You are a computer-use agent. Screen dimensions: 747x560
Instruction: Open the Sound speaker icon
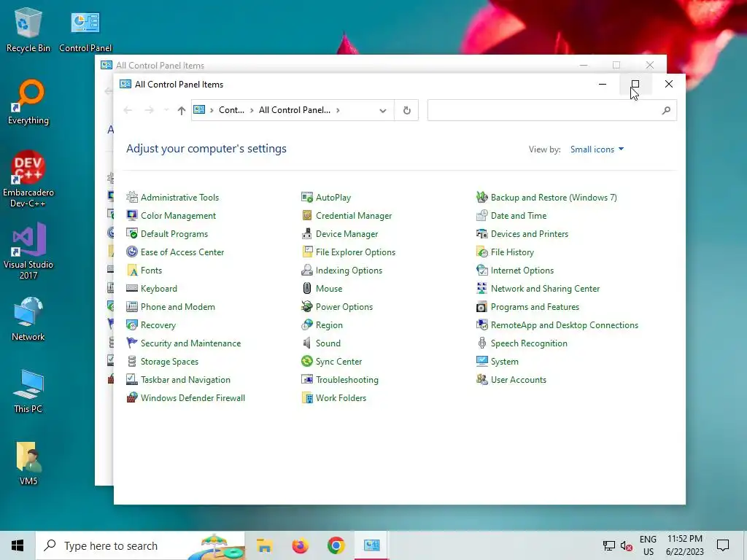point(307,343)
